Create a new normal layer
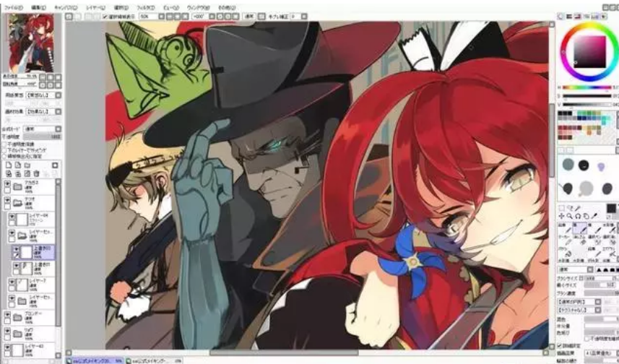This screenshot has height=364, width=619. 9,165
